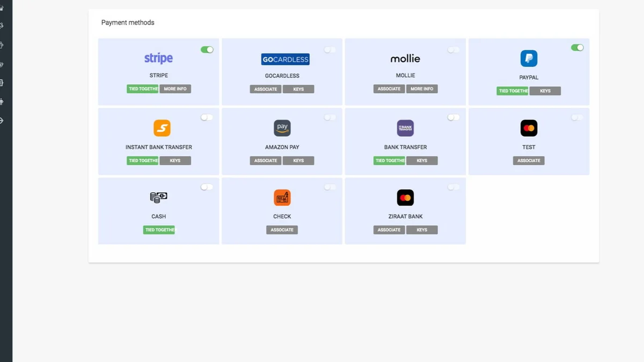Click the "MOLLIE" label

click(x=405, y=76)
